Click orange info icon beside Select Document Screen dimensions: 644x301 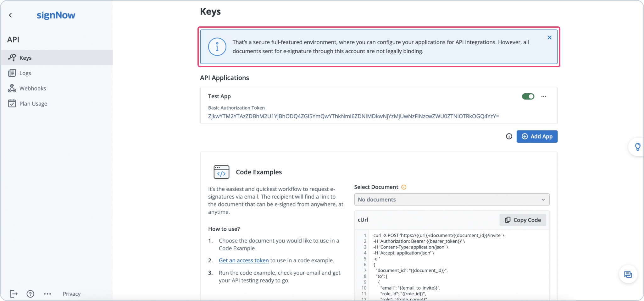pos(404,187)
